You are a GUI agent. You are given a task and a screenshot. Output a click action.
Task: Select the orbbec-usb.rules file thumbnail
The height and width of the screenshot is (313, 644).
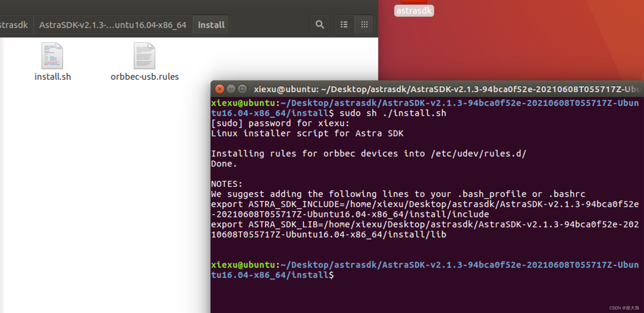pos(144,56)
